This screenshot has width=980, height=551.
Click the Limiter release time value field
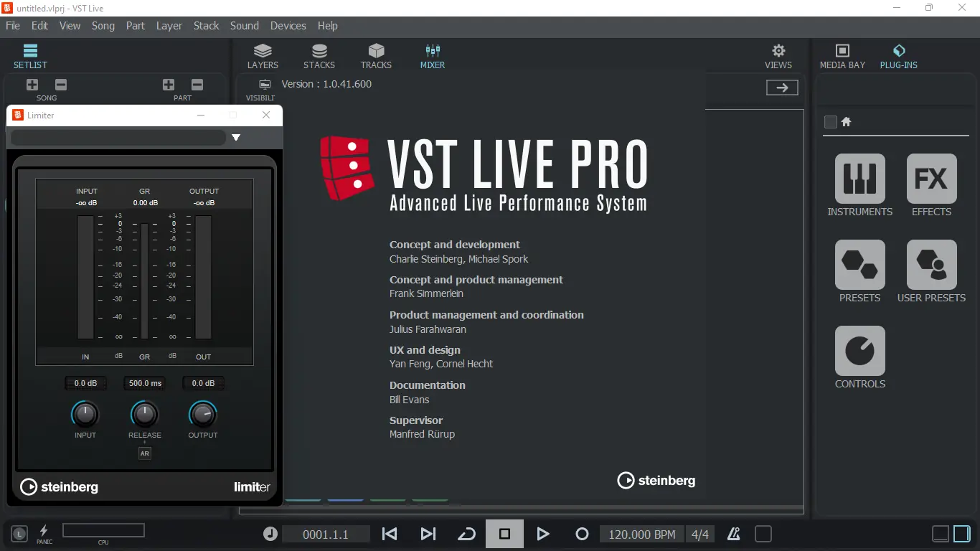pos(145,383)
